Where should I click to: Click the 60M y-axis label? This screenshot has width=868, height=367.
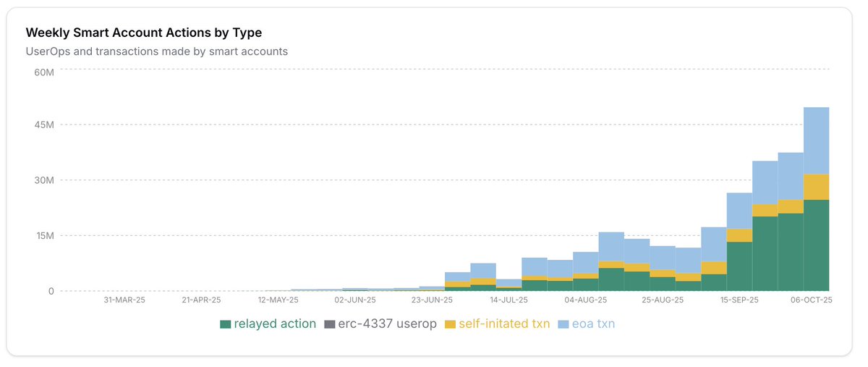(44, 72)
